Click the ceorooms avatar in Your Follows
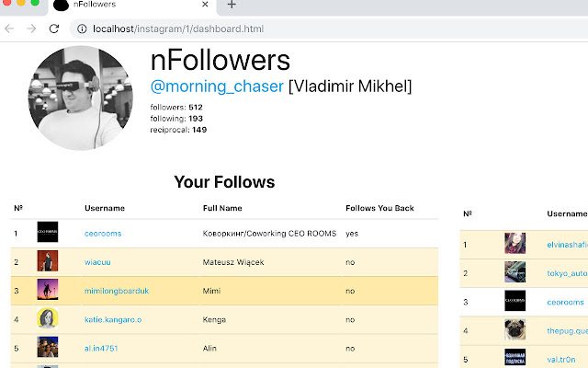This screenshot has width=588, height=368. click(47, 234)
